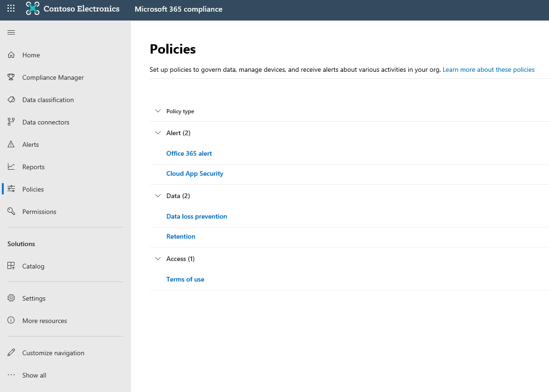Screen dimensions: 549x392
Task: Open Data classification
Action: point(48,99)
